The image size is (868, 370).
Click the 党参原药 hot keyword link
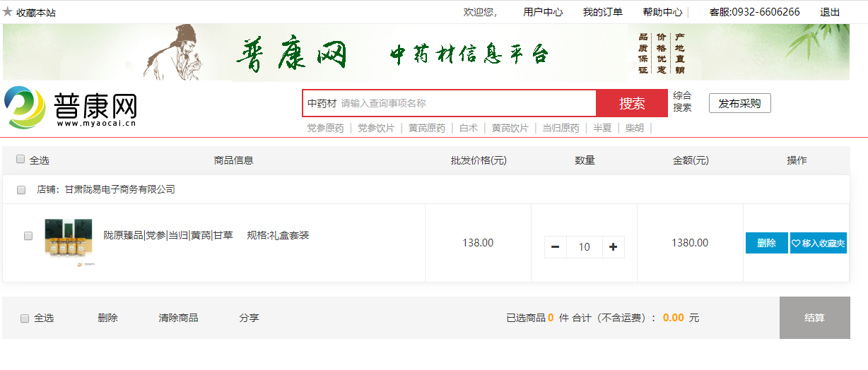coord(325,128)
